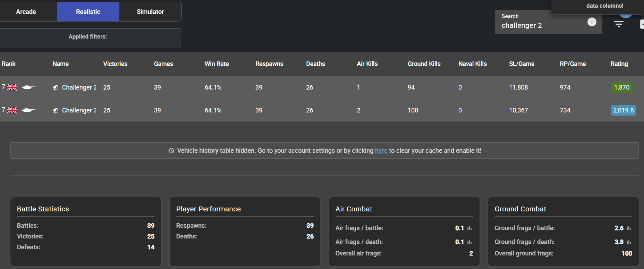This screenshot has width=644, height=269.
Task: Click 'here' link to clear cache
Action: (381, 151)
